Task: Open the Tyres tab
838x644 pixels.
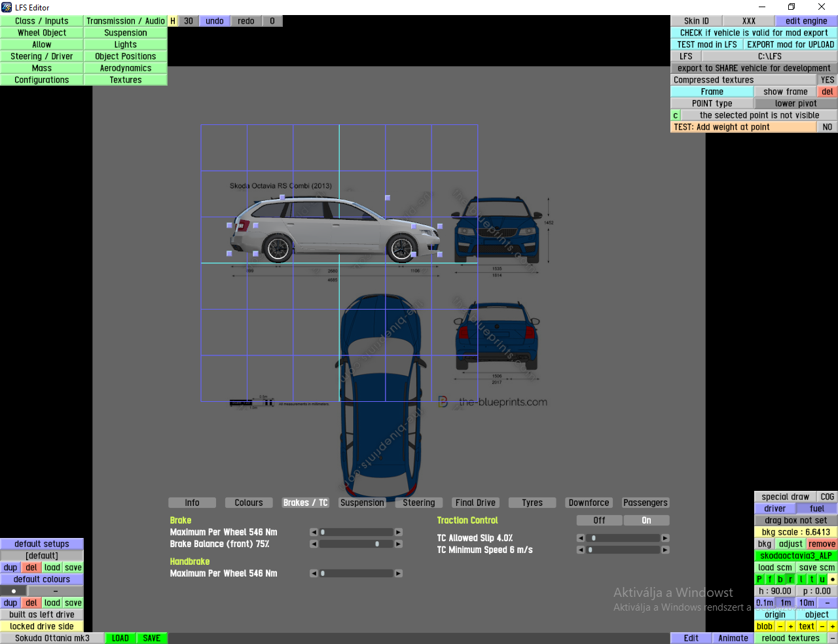Action: [532, 503]
